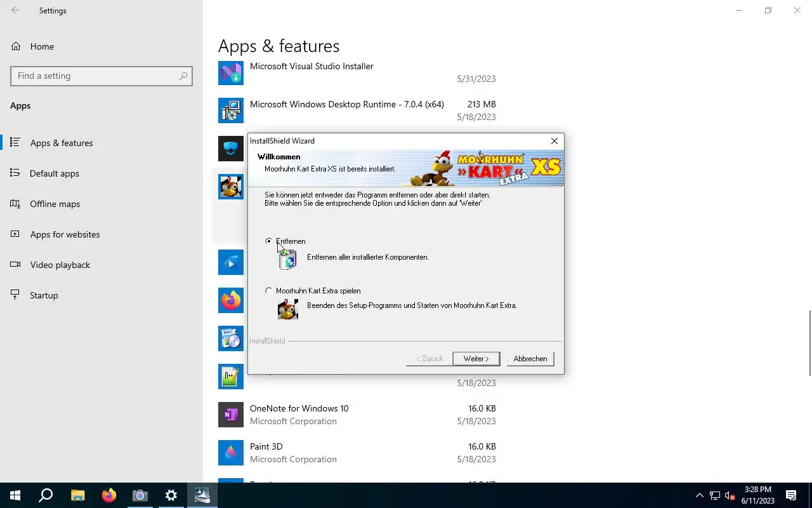Open Video playback sidebar item
Image resolution: width=812 pixels, height=508 pixels.
101,265
